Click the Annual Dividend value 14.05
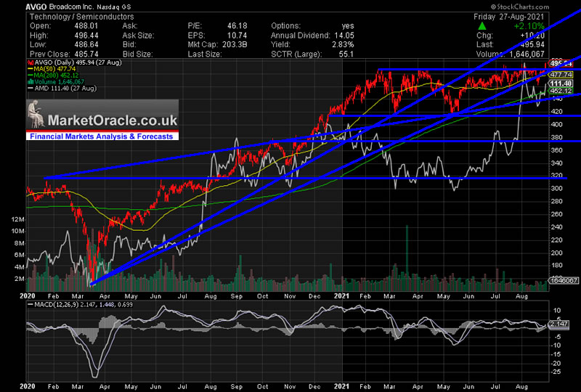The image size is (581, 392). (344, 35)
